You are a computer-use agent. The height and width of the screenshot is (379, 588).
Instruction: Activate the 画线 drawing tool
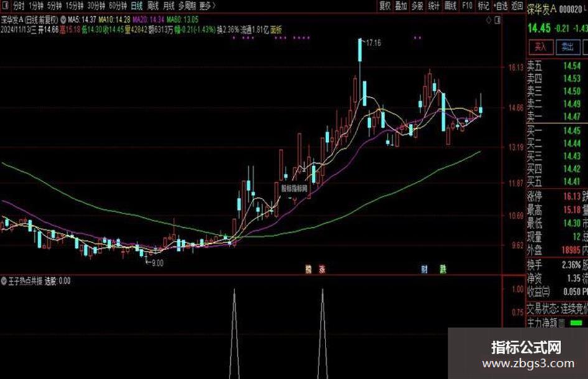coord(450,6)
